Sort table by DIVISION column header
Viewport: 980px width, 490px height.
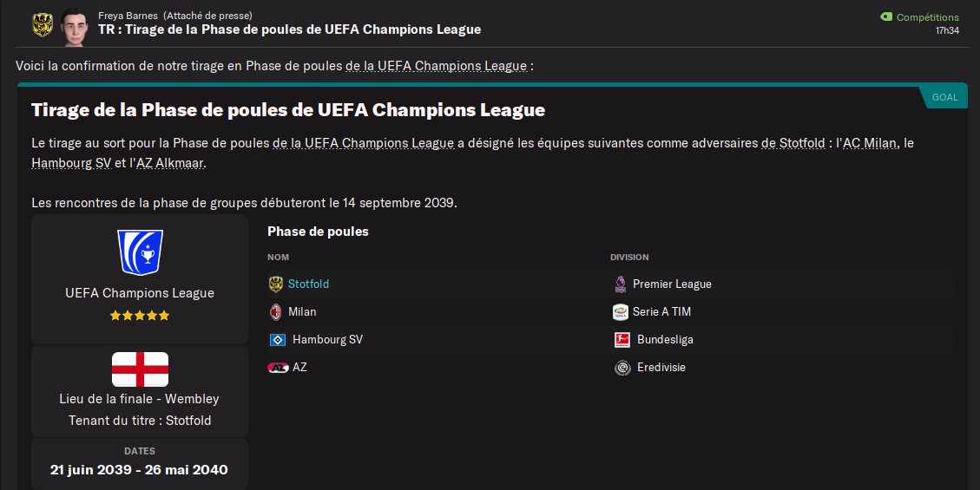coord(629,258)
